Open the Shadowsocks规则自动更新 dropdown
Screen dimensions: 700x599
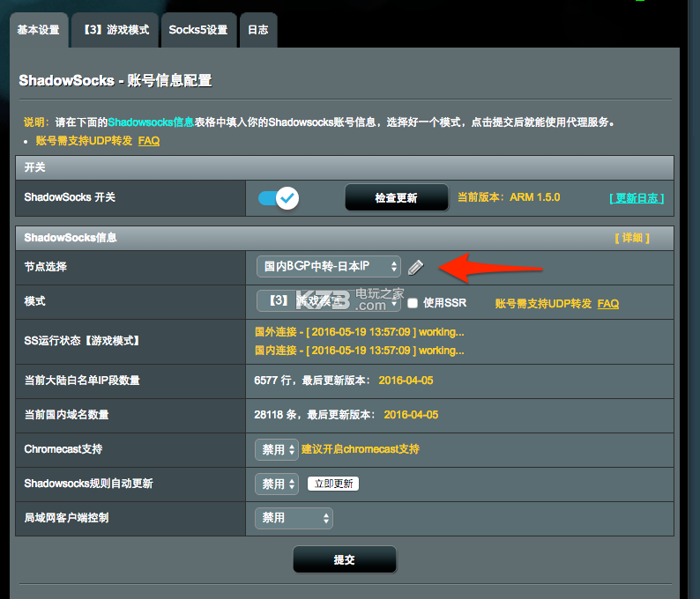pos(277,484)
